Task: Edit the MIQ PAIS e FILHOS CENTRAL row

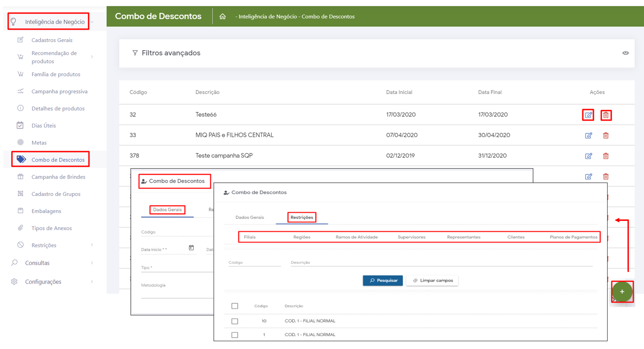Action: (x=588, y=136)
